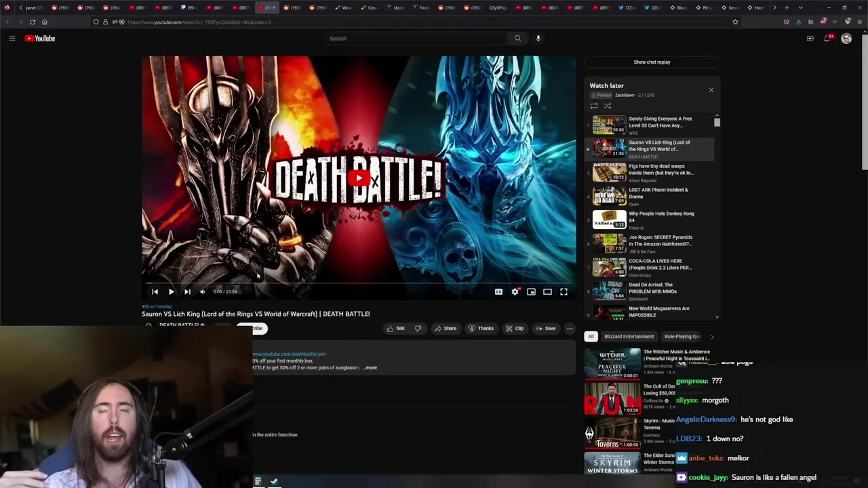Open playlist video Dead On Arrival: The PROBLEM With MMOs

[x=650, y=291]
